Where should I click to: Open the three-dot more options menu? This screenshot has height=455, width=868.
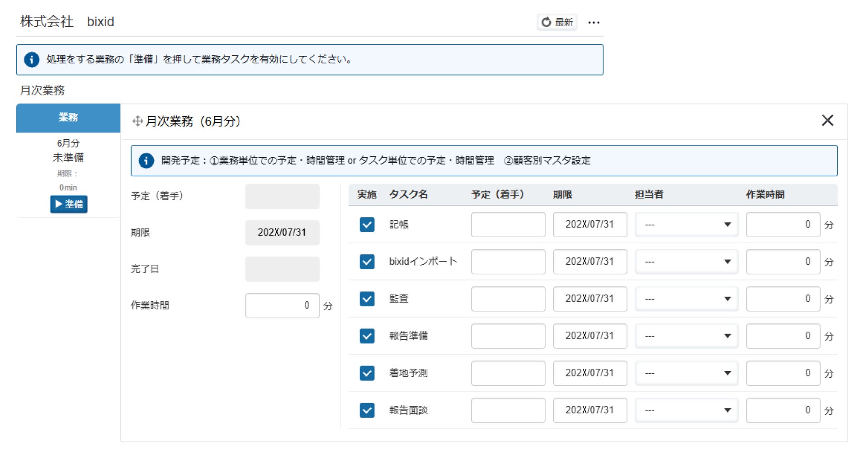click(x=594, y=23)
